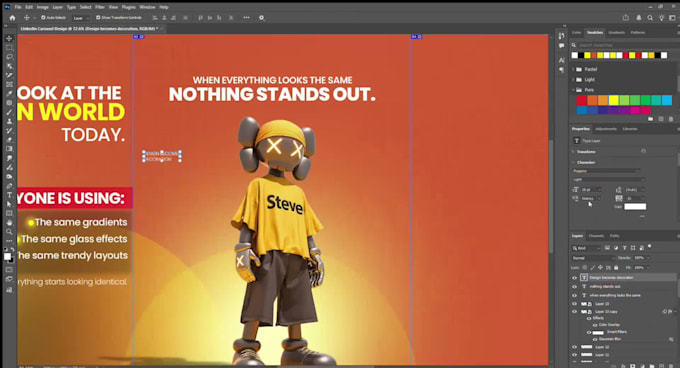
Task: Select Layer 13 in Layers panel
Action: coord(602,303)
